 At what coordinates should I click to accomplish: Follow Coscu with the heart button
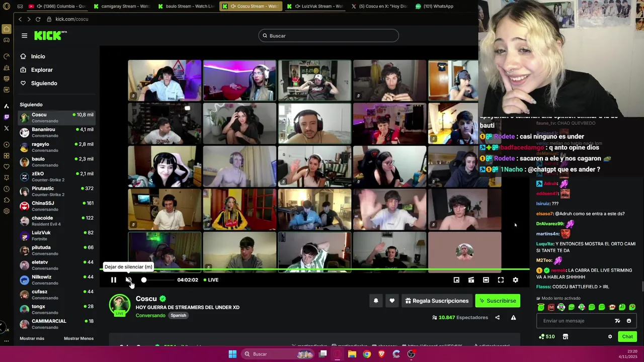(x=392, y=301)
